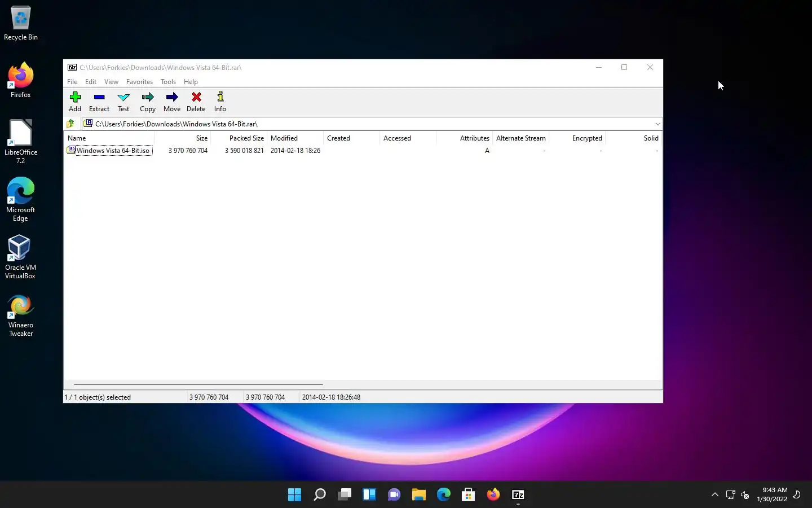The width and height of the screenshot is (812, 508).
Task: Open the View menu
Action: 111,82
